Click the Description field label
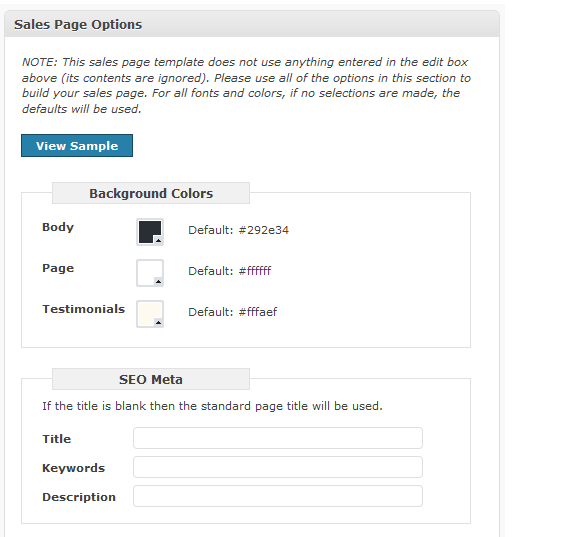Image resolution: width=566 pixels, height=537 pixels. coord(79,497)
